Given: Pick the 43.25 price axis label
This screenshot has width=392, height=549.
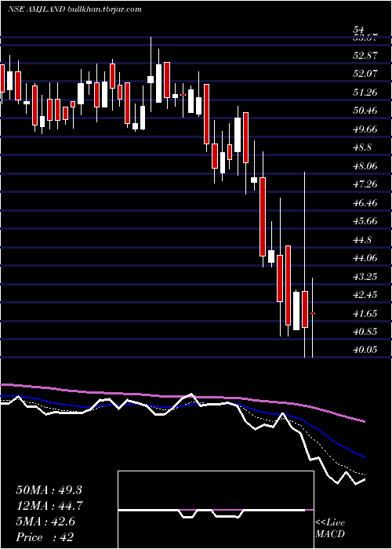Looking at the screenshot, I should (x=366, y=277).
